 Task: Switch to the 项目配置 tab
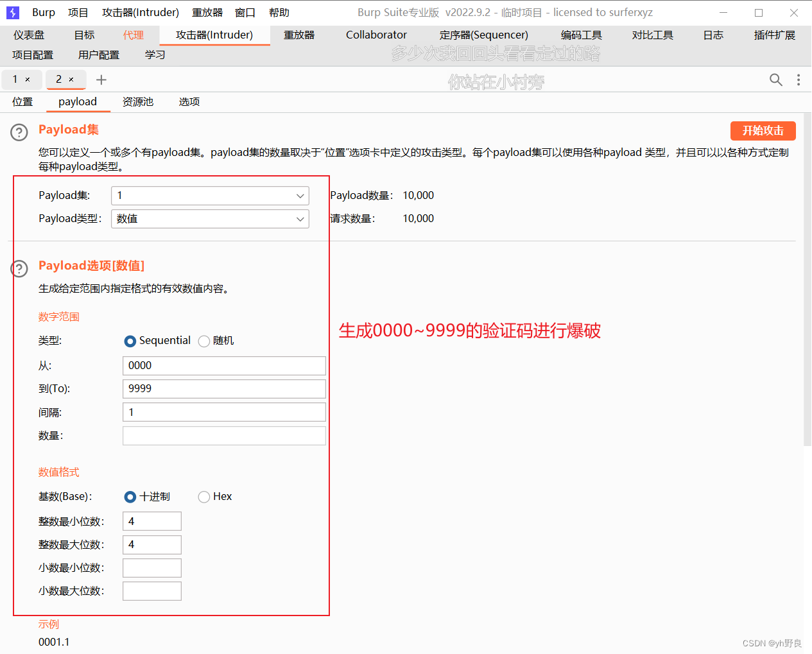click(x=33, y=55)
